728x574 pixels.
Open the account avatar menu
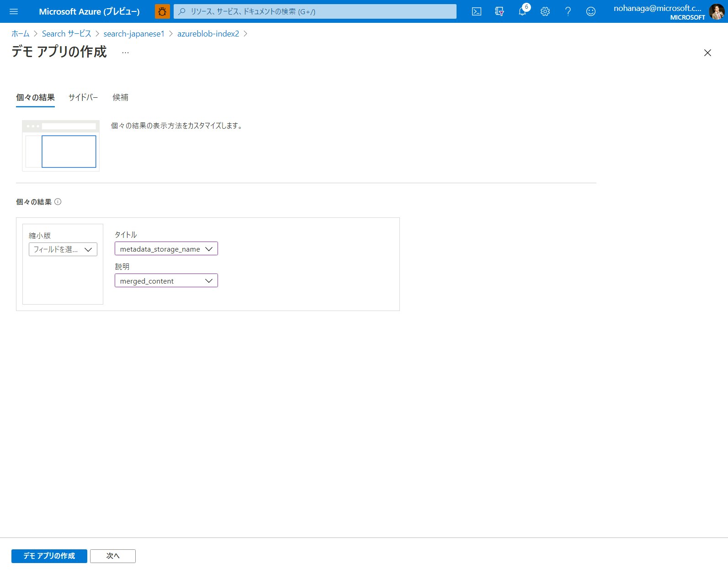(717, 12)
